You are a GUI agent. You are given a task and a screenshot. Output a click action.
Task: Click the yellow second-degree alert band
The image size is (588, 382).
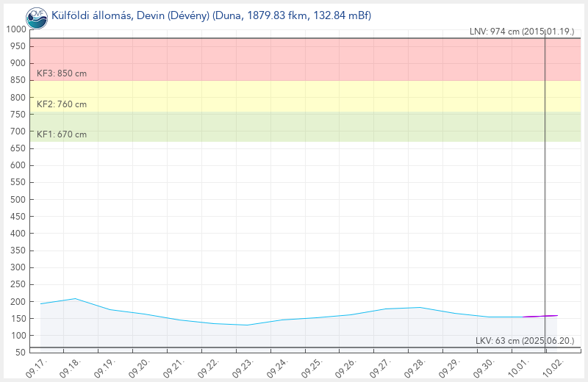coord(294,95)
